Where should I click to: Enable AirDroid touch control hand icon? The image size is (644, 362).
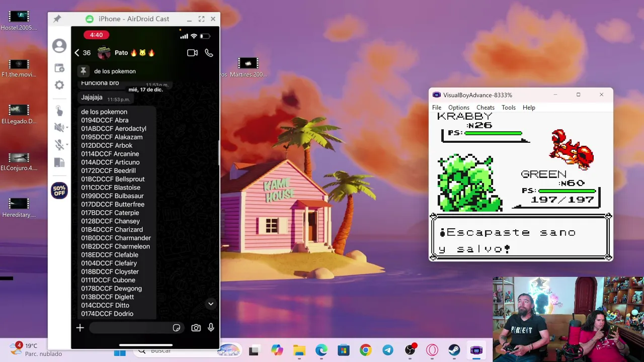coord(59,111)
